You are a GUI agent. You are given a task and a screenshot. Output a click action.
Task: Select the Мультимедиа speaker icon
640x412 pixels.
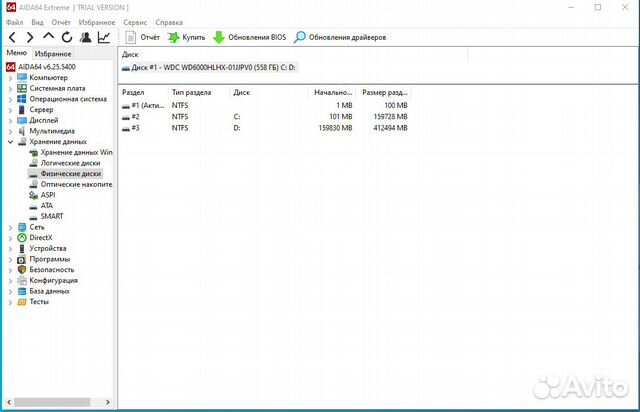coord(22,131)
